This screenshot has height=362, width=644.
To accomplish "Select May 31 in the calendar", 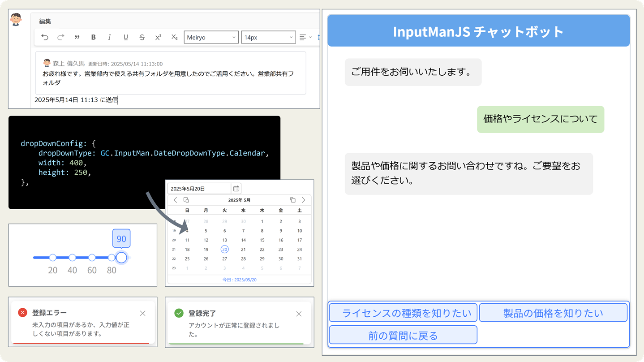I will click(300, 259).
